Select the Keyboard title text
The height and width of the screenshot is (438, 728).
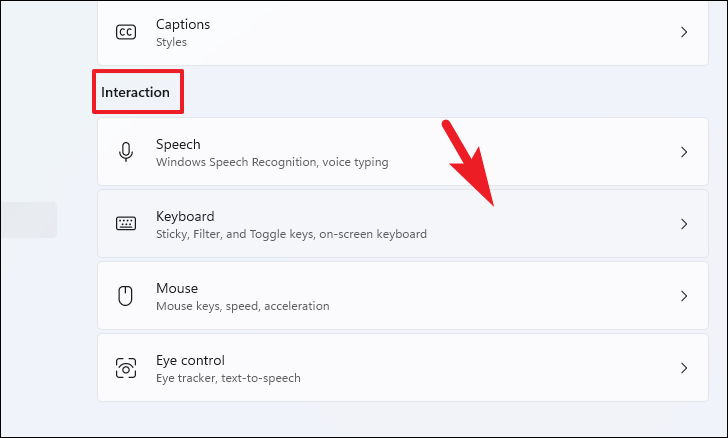pyautogui.click(x=185, y=216)
